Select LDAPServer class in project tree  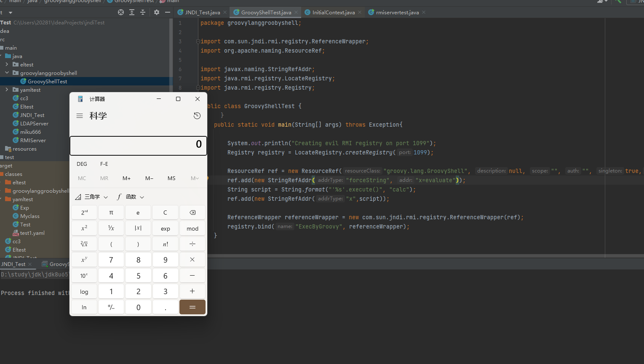tap(34, 123)
